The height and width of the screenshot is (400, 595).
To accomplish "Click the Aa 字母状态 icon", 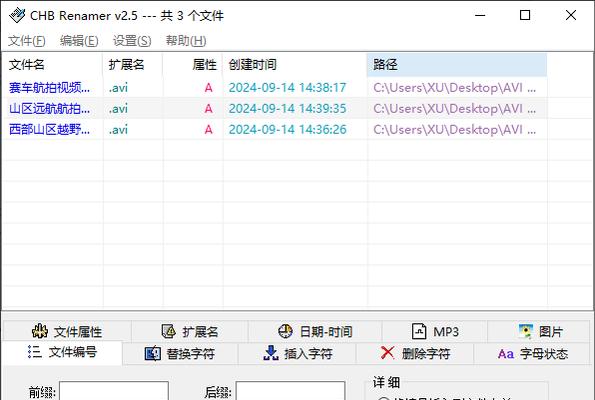I will click(x=505, y=354).
